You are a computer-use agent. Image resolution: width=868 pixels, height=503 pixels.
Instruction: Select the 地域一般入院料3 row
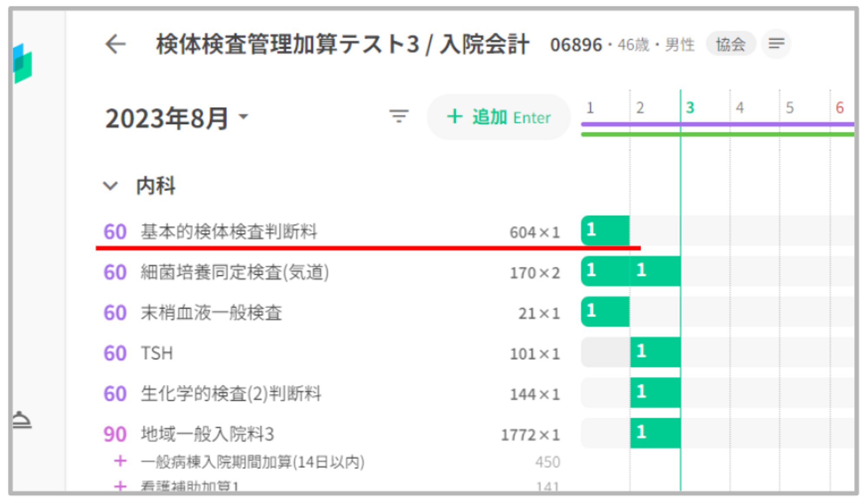click(207, 434)
